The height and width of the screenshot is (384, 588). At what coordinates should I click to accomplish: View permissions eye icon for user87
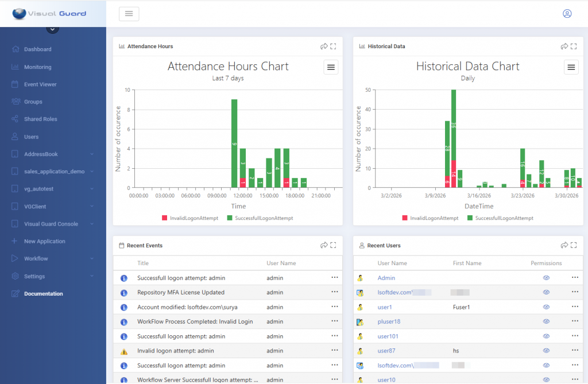pyautogui.click(x=546, y=351)
